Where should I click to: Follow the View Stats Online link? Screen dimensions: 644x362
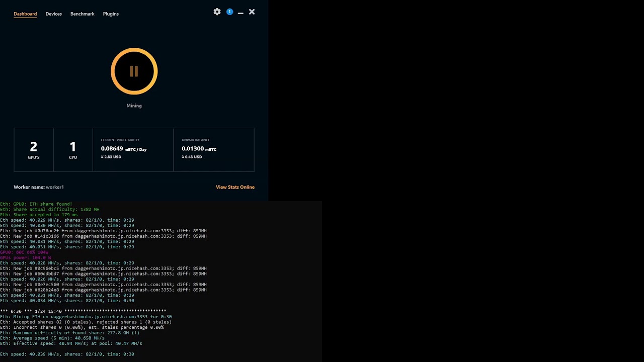(x=235, y=187)
